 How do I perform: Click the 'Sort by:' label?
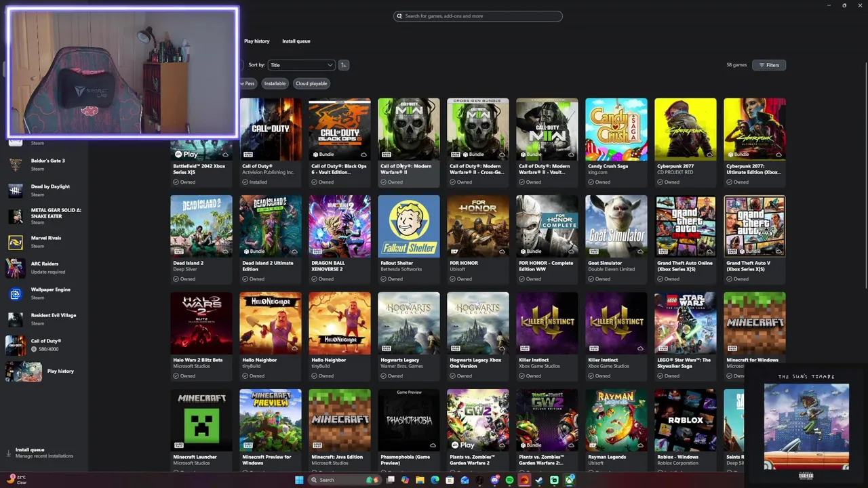tap(256, 65)
